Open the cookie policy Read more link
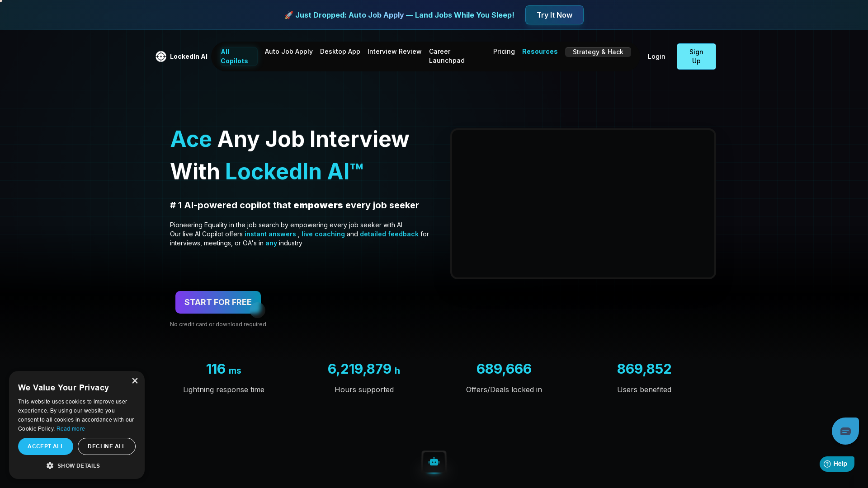 (x=71, y=428)
